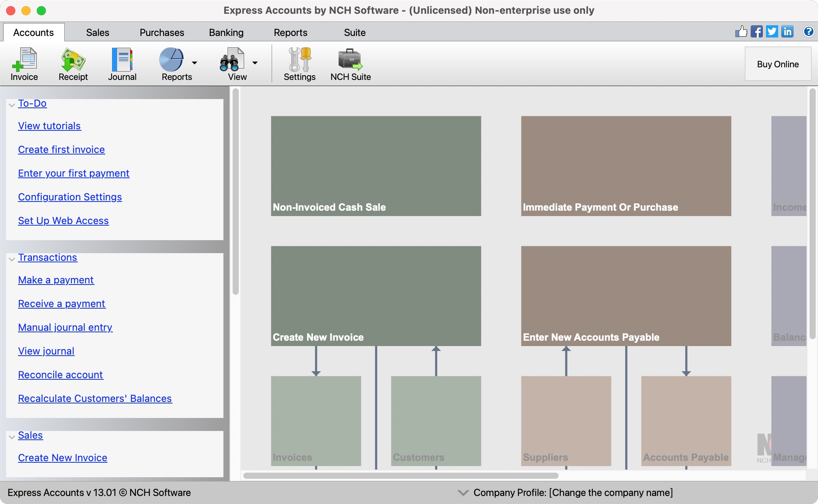Click the View journal link
Viewport: 818px width, 504px height.
tap(46, 351)
